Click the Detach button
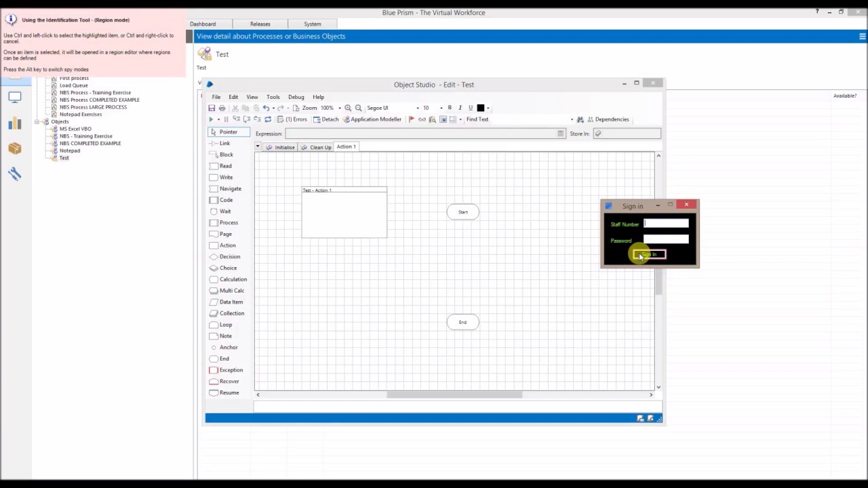The image size is (868, 488). (x=326, y=119)
